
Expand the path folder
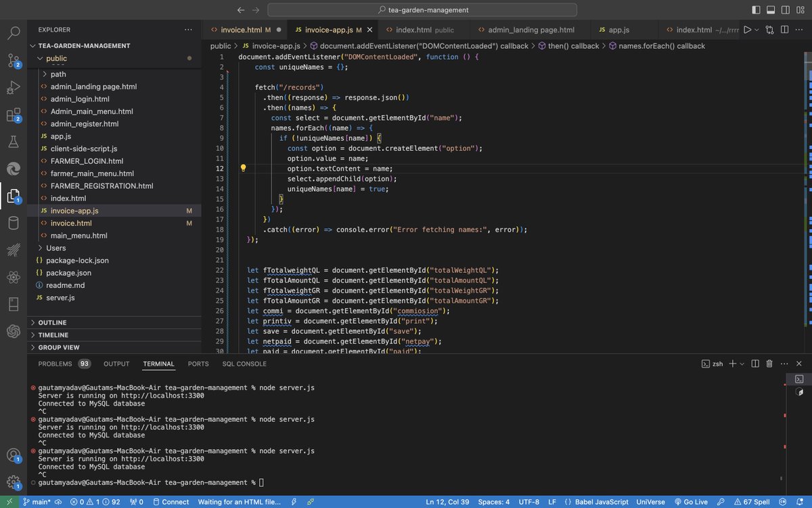pos(58,74)
